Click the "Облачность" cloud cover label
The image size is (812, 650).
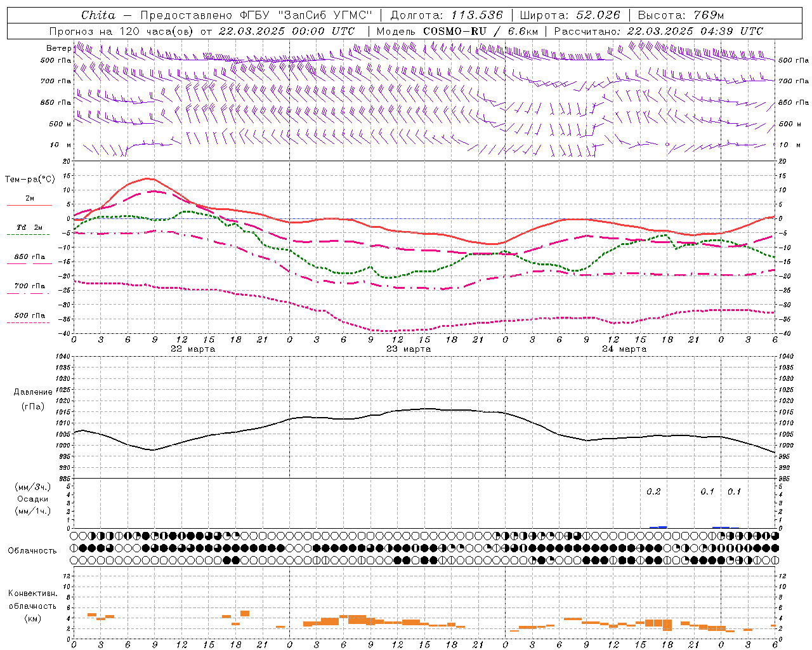(32, 550)
